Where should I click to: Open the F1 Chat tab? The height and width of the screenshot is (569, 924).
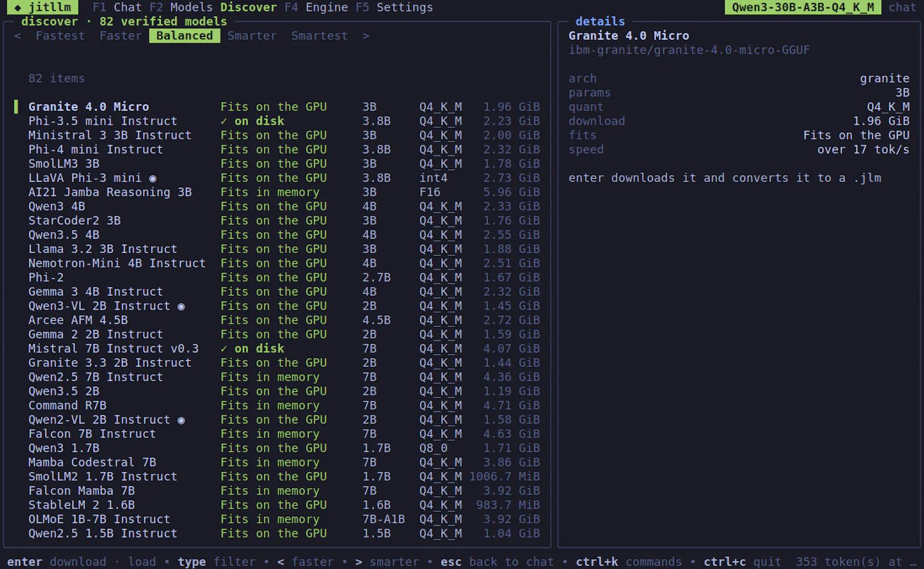[117, 7]
